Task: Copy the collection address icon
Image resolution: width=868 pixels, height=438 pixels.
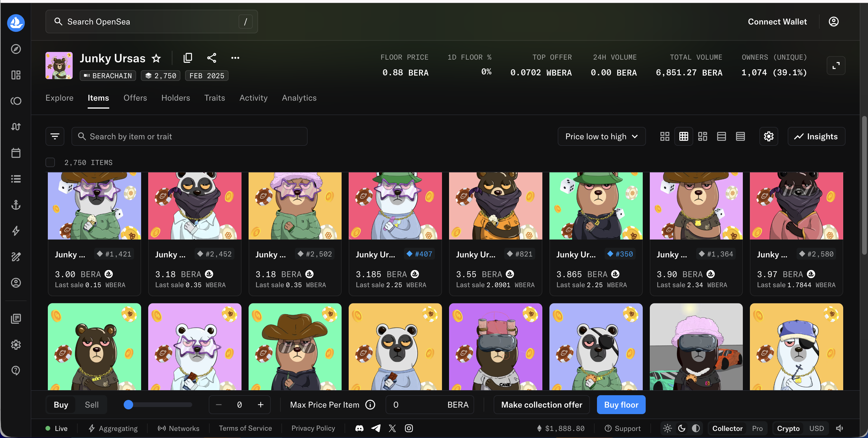Action: click(x=188, y=58)
